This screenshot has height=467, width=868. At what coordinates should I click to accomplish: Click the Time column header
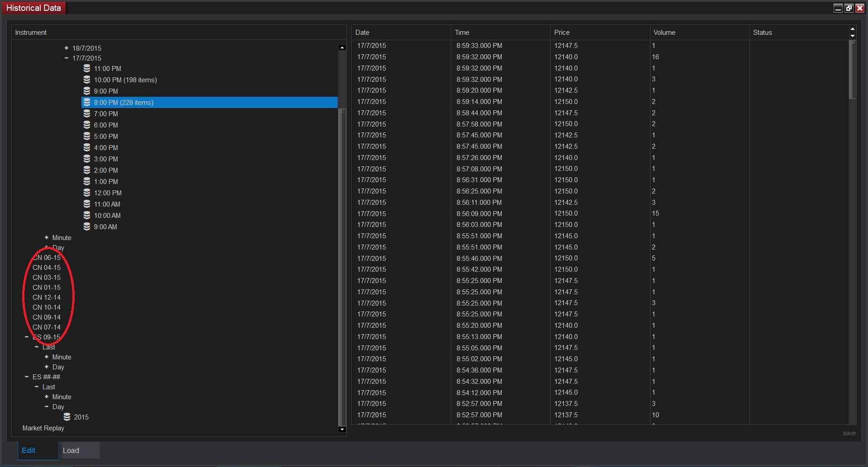click(500, 33)
